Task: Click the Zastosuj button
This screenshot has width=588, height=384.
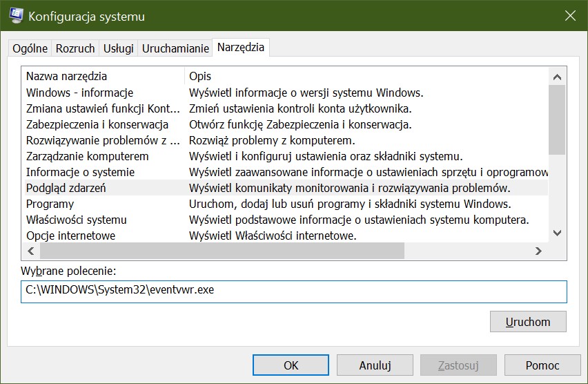Action: click(x=458, y=365)
